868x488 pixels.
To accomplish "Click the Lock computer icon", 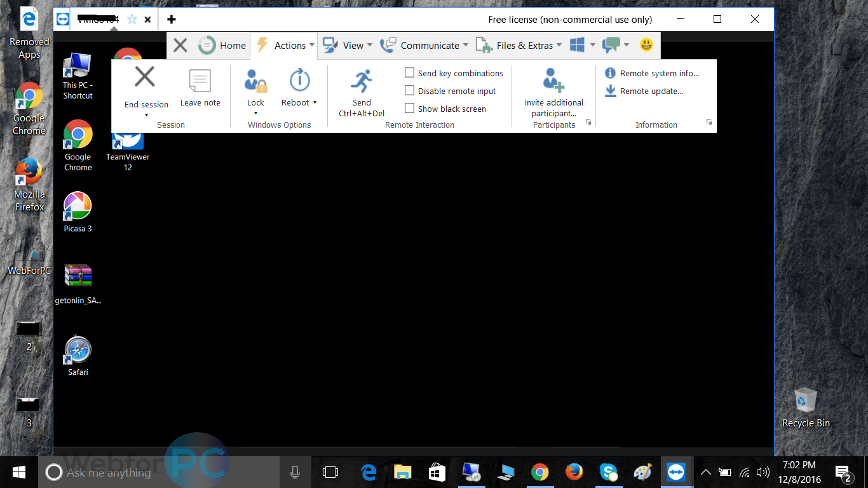I will pos(255,86).
